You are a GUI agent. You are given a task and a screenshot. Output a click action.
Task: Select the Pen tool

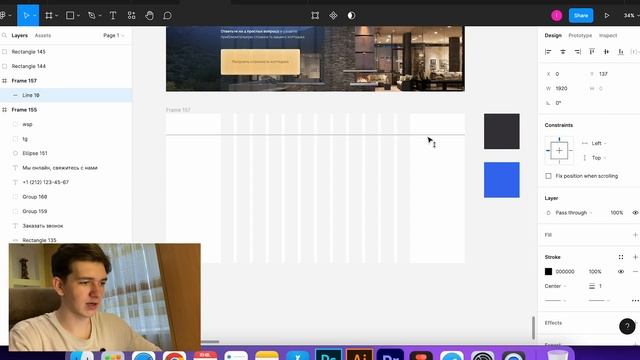tap(91, 16)
